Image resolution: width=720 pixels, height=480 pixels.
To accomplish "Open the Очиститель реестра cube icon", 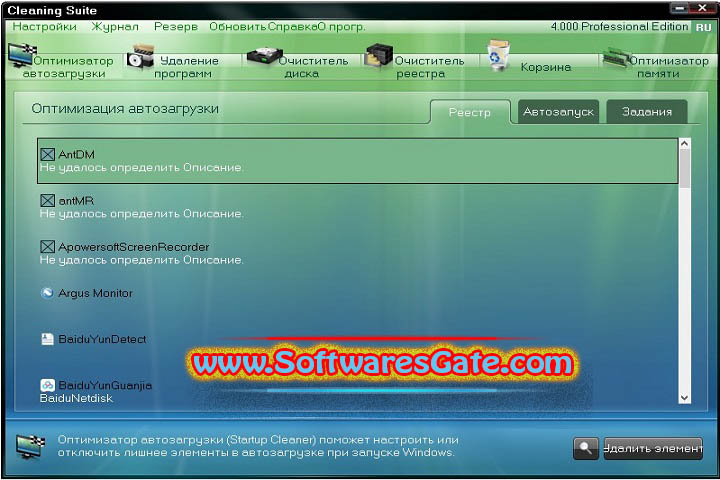I will [378, 55].
